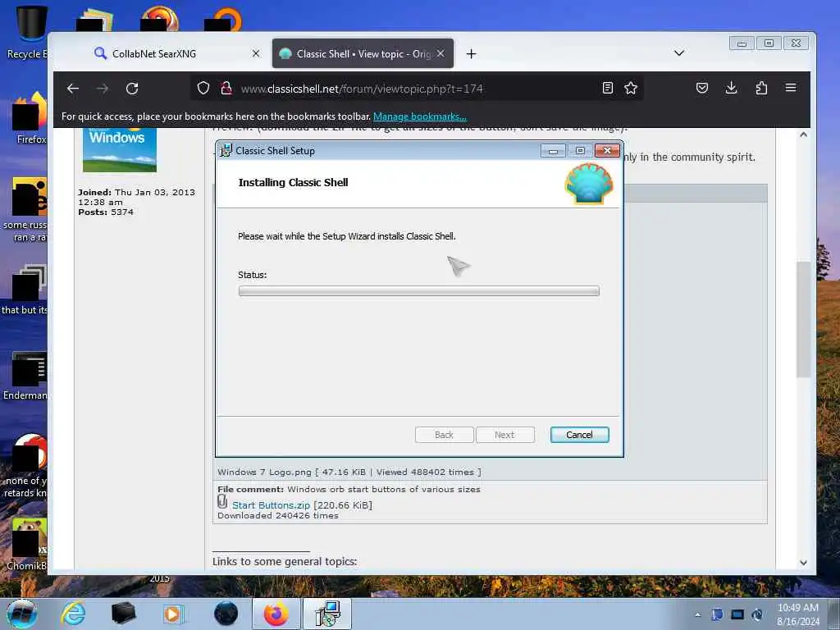This screenshot has width=840, height=630.
Task: Launch Internet Explorer from taskbar
Action: pyautogui.click(x=73, y=614)
